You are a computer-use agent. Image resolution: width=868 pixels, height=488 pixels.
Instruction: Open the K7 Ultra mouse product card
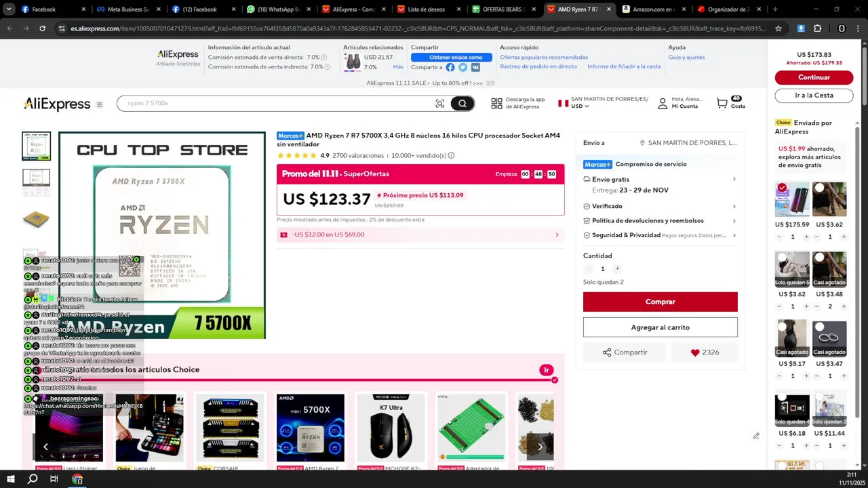(x=391, y=432)
